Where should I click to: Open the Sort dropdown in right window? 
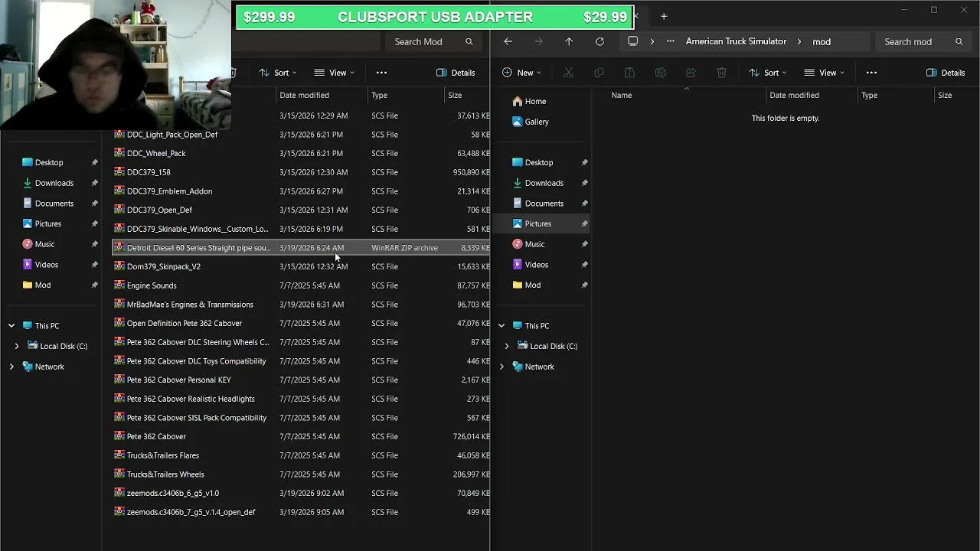(x=768, y=73)
